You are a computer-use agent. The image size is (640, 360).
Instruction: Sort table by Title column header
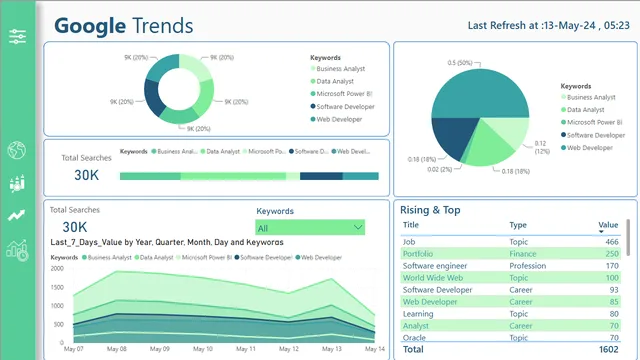(x=411, y=225)
